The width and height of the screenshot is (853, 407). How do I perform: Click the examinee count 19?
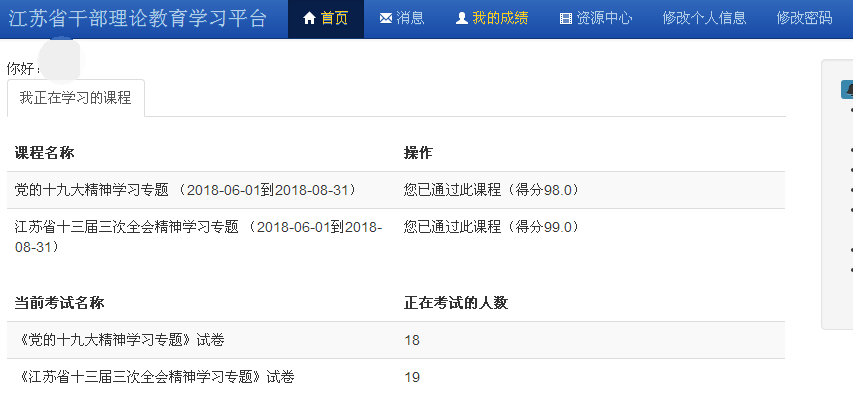pos(412,377)
